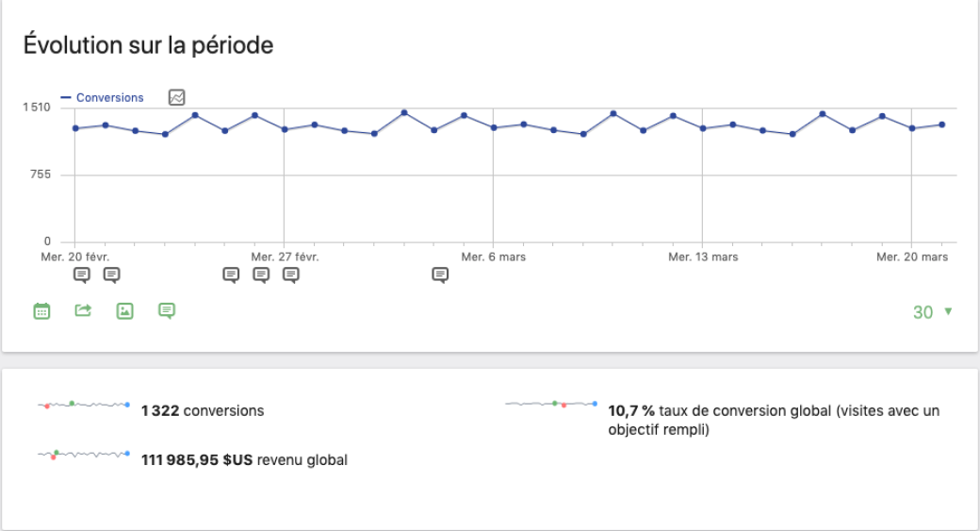The image size is (980, 531).
Task: Select the 10,7 % taux de conversion sparkline
Action: [551, 404]
